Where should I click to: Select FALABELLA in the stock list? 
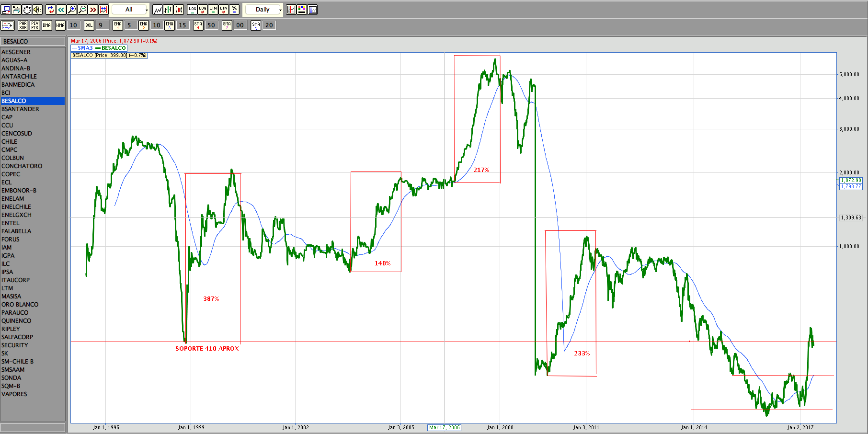click(x=33, y=231)
